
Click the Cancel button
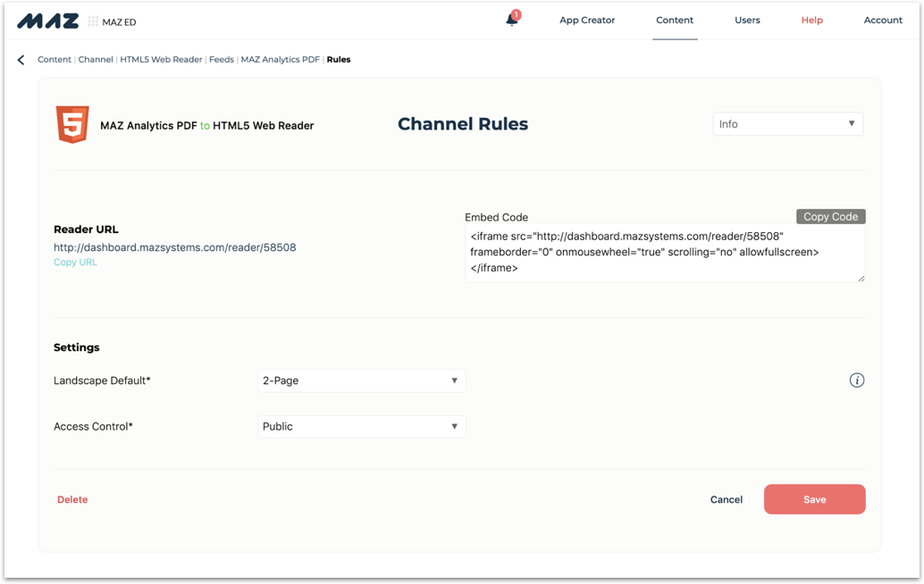click(726, 500)
